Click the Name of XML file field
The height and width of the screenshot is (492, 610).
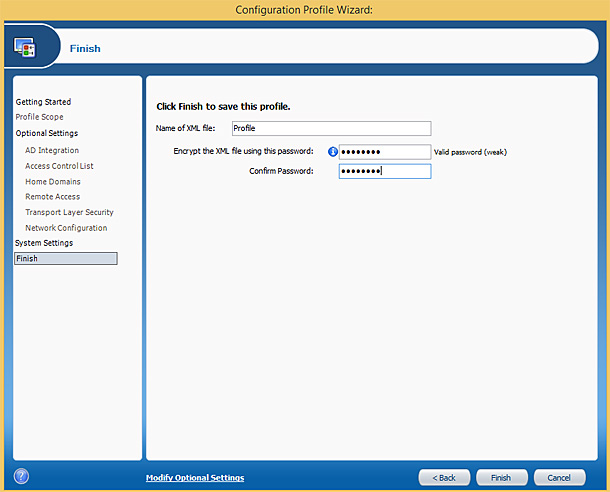pyautogui.click(x=331, y=128)
